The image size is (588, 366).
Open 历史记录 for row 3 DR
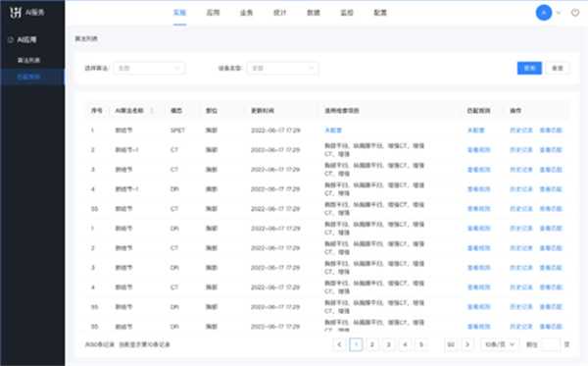tap(521, 268)
